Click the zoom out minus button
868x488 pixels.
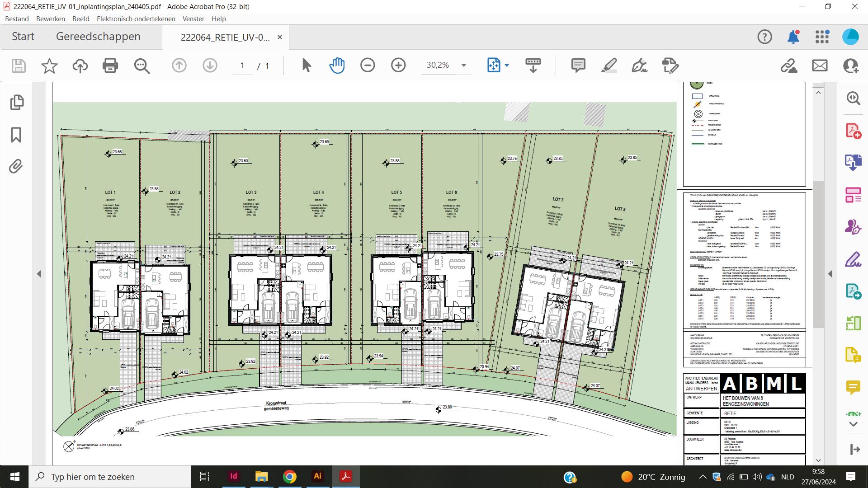click(x=368, y=66)
